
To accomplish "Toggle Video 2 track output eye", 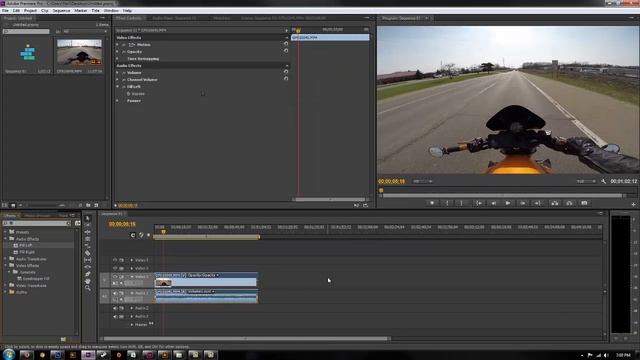I will pos(115,268).
